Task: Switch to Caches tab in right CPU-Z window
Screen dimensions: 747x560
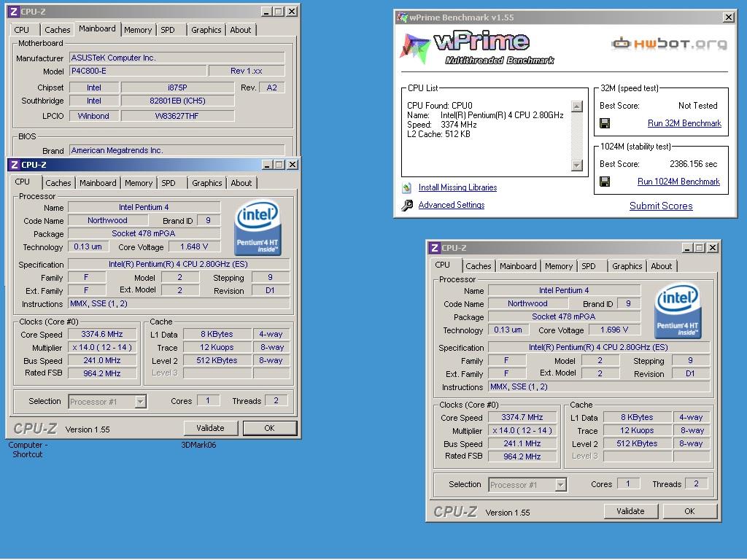Action: click(x=479, y=266)
